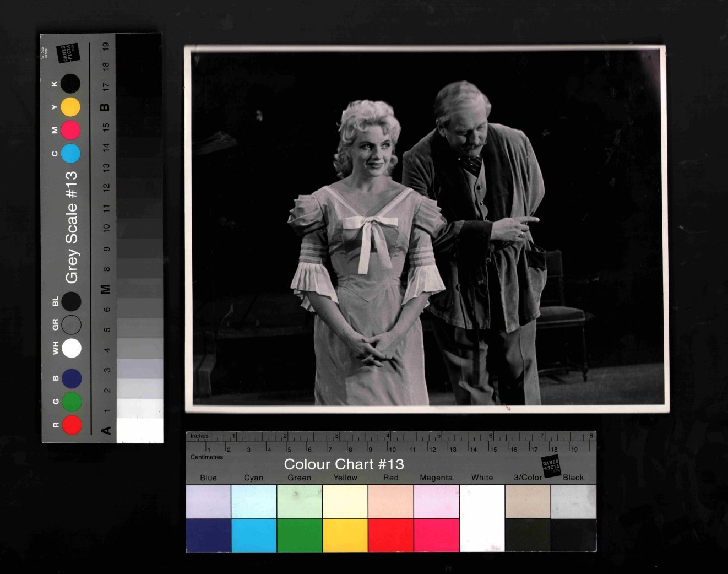Select the green G circle on grey scale card
This screenshot has width=728, height=574.
point(72,402)
